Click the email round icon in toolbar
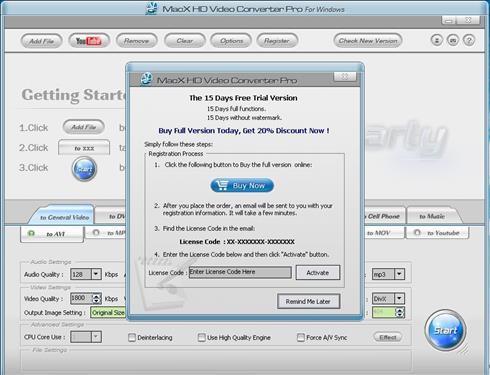This screenshot has width=490, height=375. point(453,41)
